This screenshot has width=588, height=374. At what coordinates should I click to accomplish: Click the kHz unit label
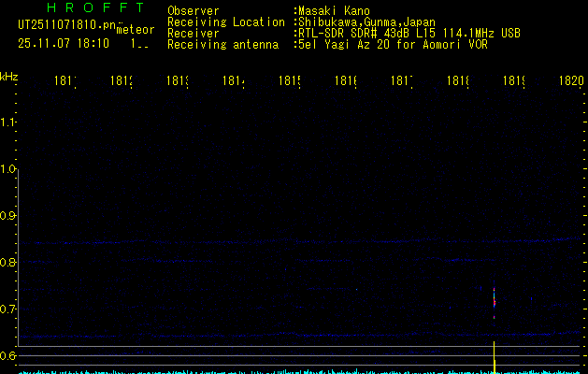pyautogui.click(x=9, y=76)
